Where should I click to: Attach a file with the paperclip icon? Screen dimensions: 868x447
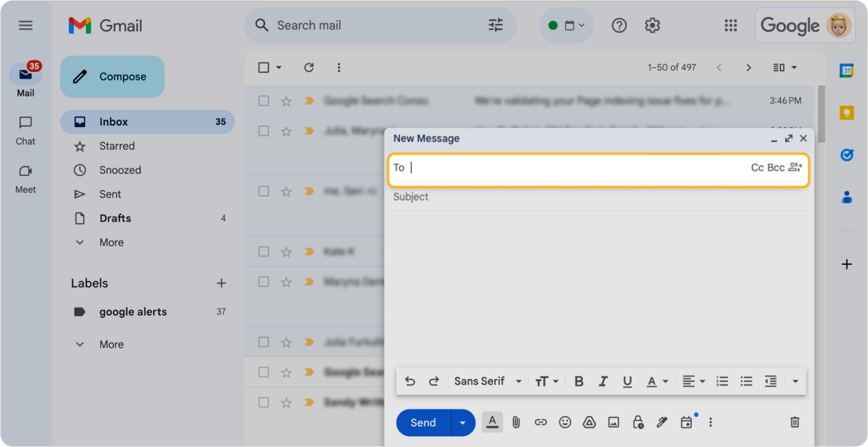point(516,422)
